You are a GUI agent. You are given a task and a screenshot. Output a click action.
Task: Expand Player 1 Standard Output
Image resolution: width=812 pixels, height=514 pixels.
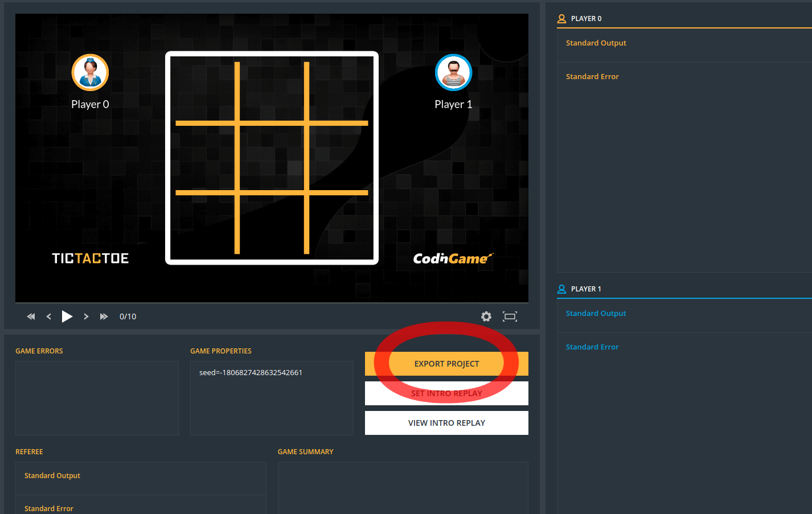click(x=596, y=314)
